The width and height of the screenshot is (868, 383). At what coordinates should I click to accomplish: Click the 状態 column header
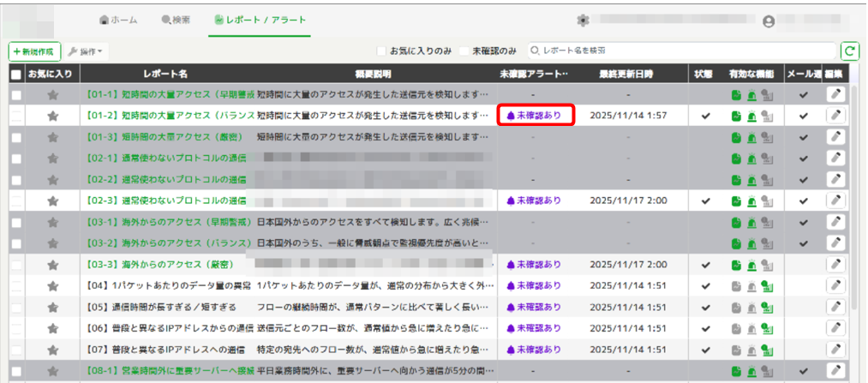coord(704,75)
